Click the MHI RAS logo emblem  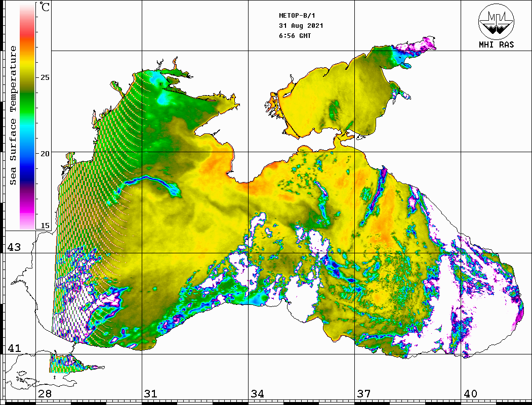point(497,21)
